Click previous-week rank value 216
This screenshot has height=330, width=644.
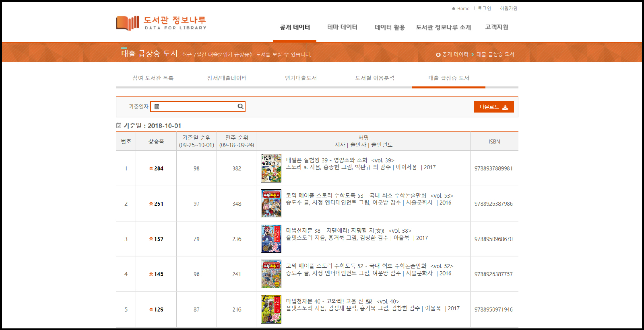pos(237,310)
